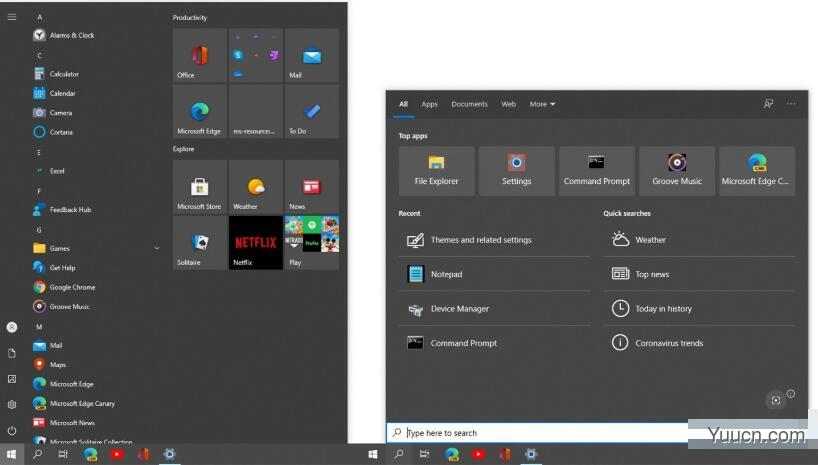Screen dimensions: 818x465
Task: Switch to the Documents search tab
Action: pyautogui.click(x=470, y=104)
